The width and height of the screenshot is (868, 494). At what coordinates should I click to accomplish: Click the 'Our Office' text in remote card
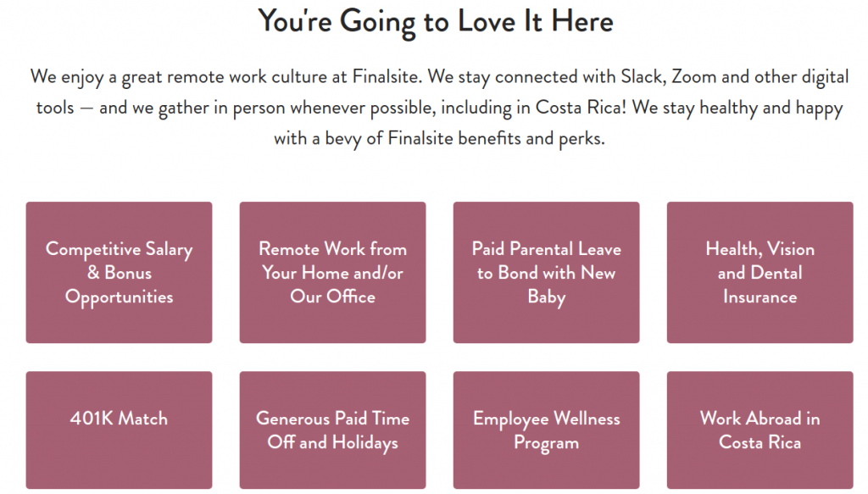[332, 297]
